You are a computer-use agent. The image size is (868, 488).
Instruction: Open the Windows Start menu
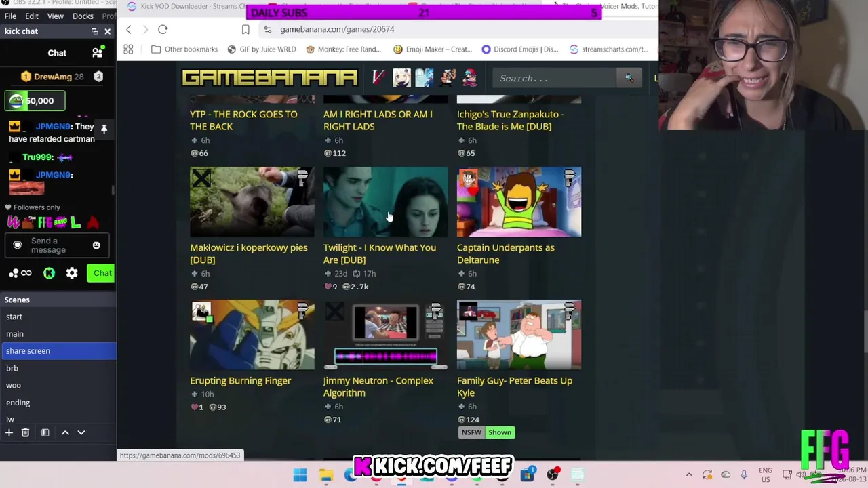[300, 475]
